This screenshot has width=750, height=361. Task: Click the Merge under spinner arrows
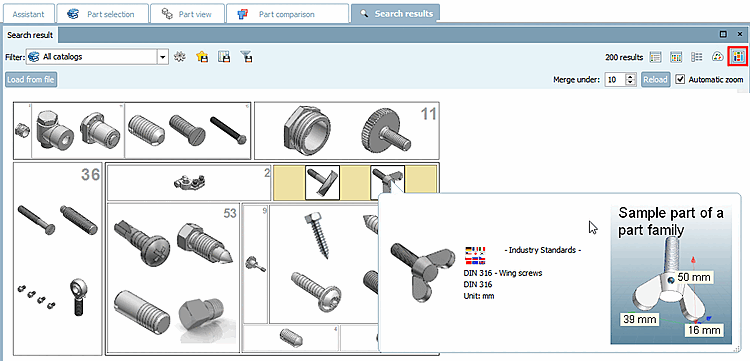(x=631, y=79)
